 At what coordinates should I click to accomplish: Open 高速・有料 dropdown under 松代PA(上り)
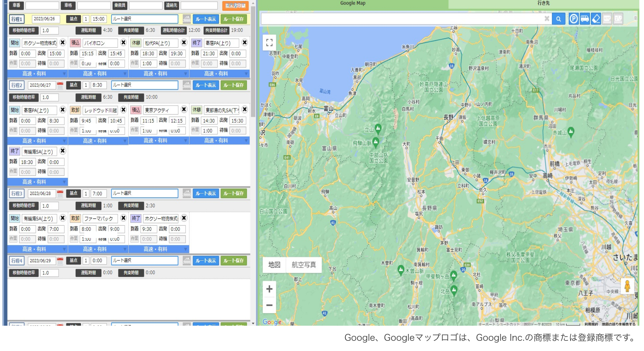pos(159,74)
